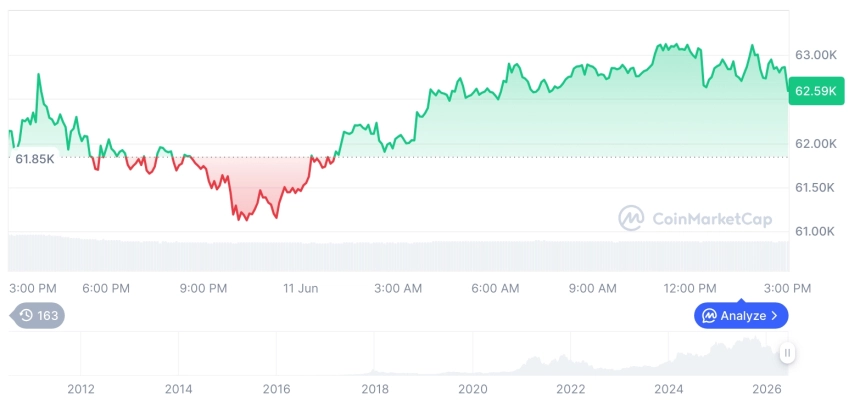Select the 2012 mark on the overview timeline
This screenshot has width=860, height=401.
81,389
